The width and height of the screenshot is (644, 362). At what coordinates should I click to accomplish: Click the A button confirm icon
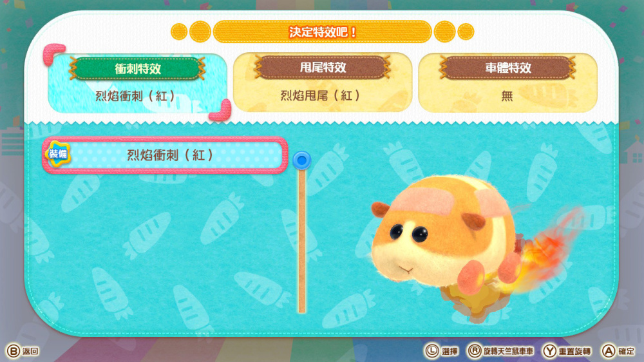[x=609, y=351]
